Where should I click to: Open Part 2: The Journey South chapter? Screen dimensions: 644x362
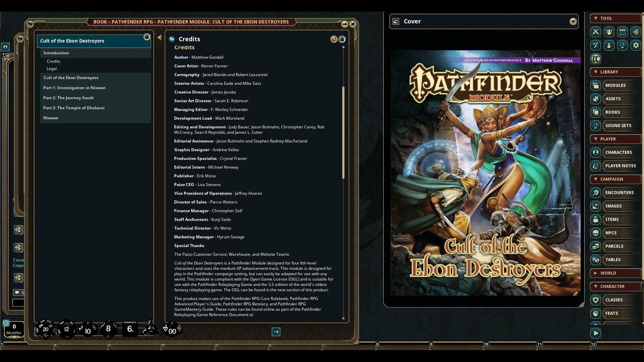pyautogui.click(x=68, y=98)
